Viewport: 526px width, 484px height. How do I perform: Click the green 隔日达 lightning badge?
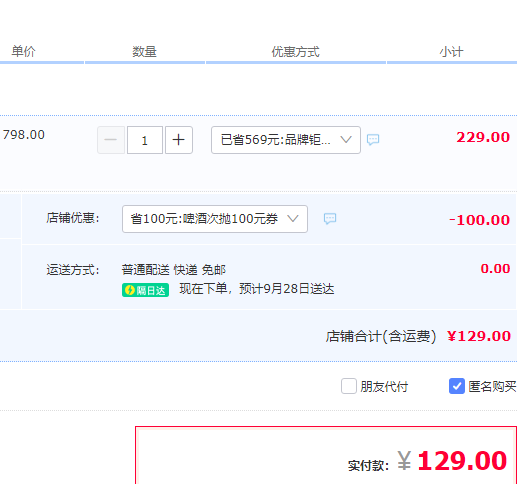click(145, 290)
